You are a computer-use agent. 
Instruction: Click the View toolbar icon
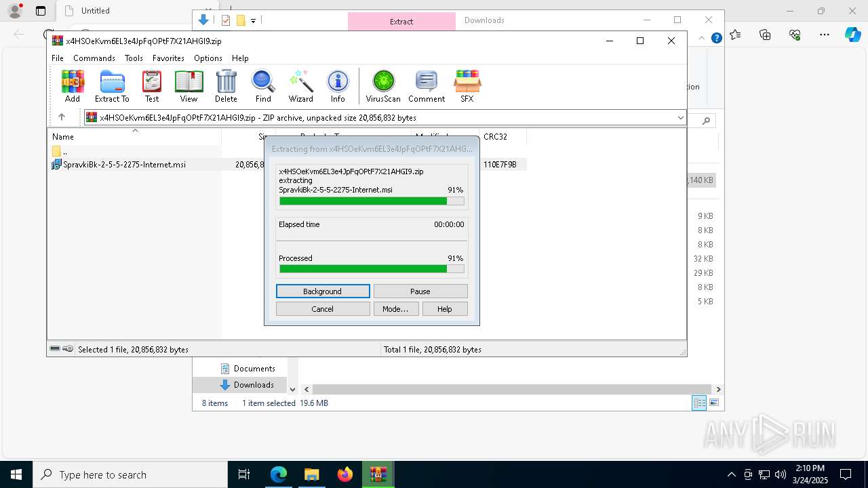point(189,86)
